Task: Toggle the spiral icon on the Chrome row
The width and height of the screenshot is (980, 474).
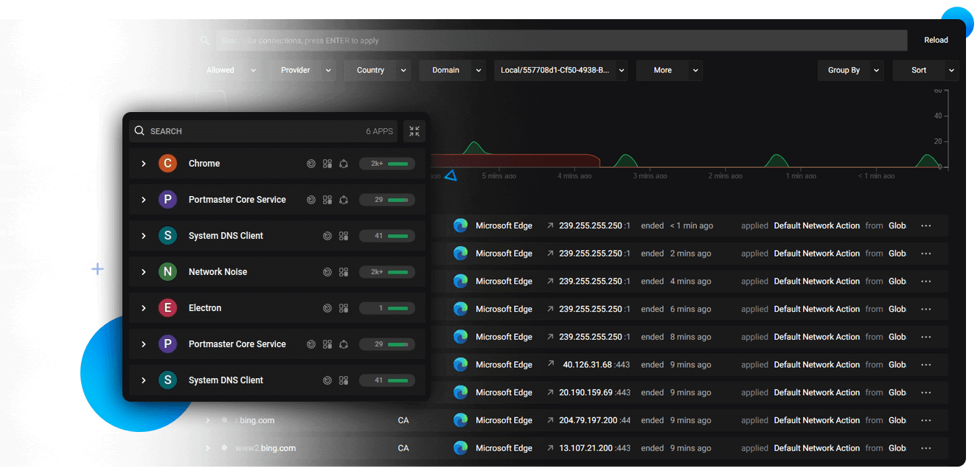Action: click(x=311, y=164)
